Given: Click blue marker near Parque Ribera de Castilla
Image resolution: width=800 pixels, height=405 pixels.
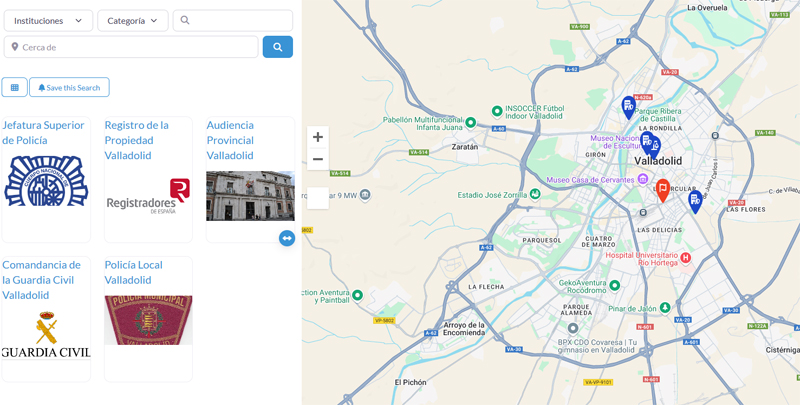Looking at the screenshot, I should [628, 107].
